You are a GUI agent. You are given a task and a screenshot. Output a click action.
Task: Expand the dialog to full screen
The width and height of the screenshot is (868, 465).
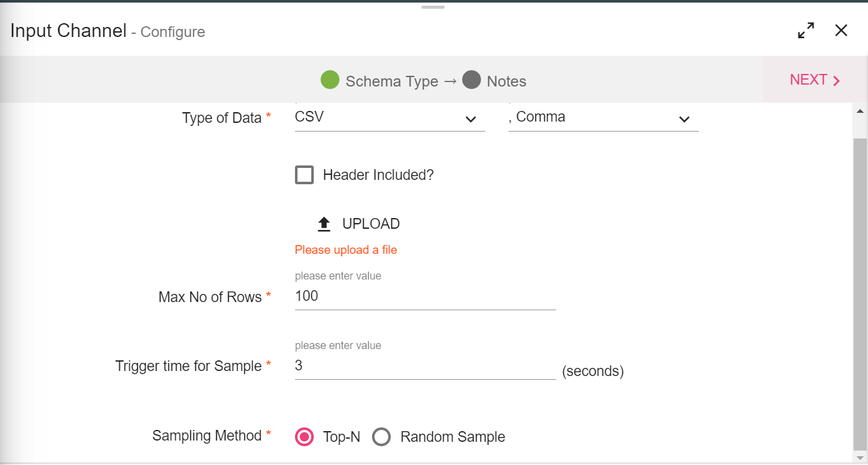pyautogui.click(x=806, y=31)
